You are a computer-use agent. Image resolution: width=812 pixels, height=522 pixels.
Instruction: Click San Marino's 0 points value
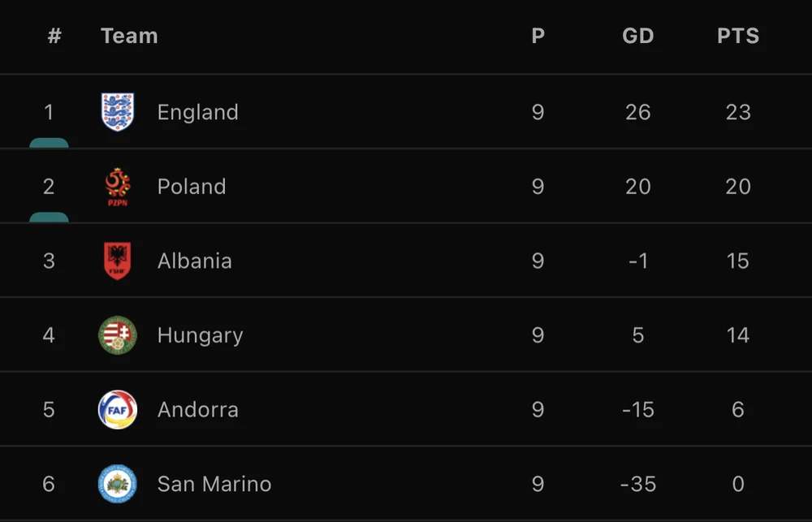point(737,485)
